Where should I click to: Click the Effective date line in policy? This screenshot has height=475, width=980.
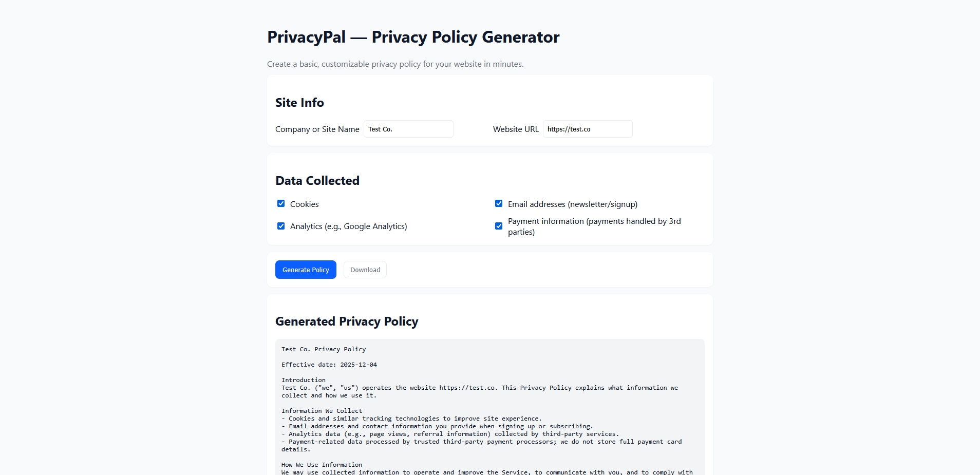pos(329,365)
